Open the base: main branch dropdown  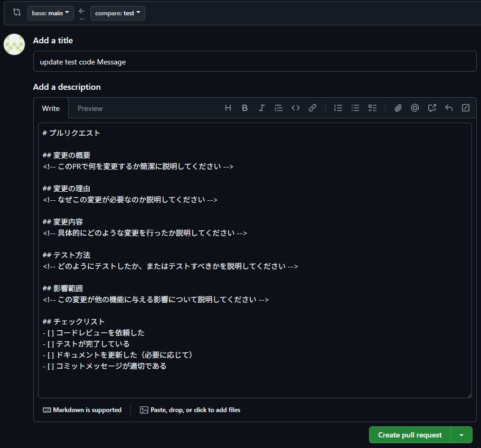click(x=50, y=13)
